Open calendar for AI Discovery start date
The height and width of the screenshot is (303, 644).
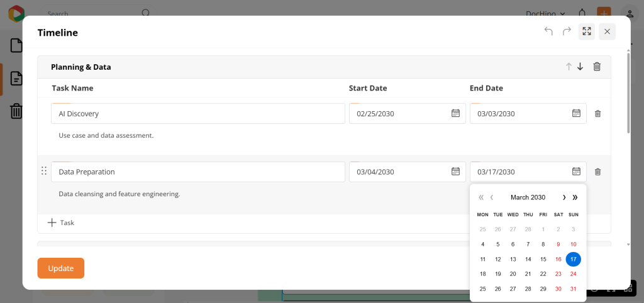tap(455, 113)
